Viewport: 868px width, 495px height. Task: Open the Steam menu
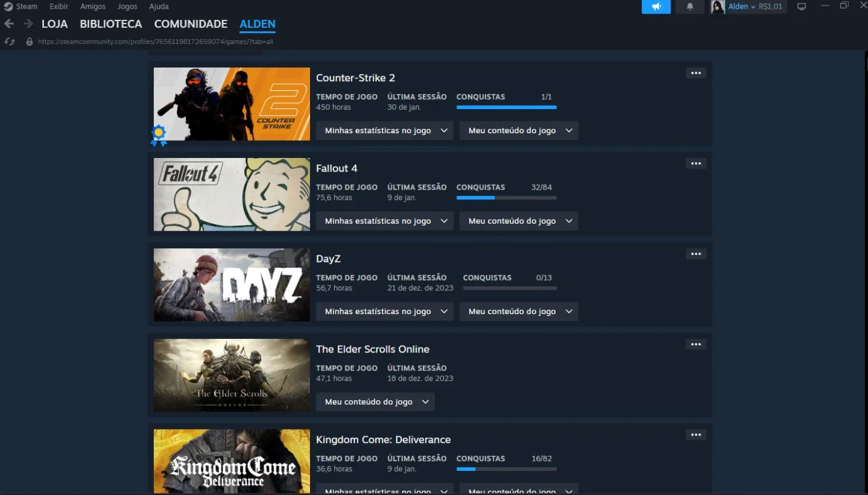tap(27, 6)
